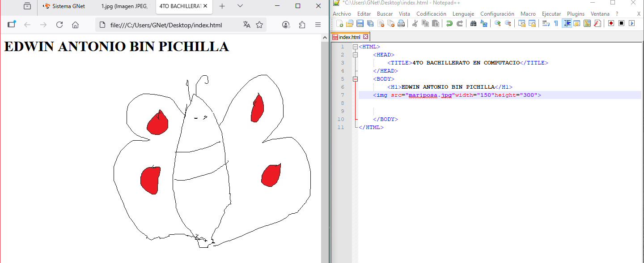This screenshot has width=644, height=263.
Task: Open a new browser tab with plus button
Action: (x=222, y=6)
